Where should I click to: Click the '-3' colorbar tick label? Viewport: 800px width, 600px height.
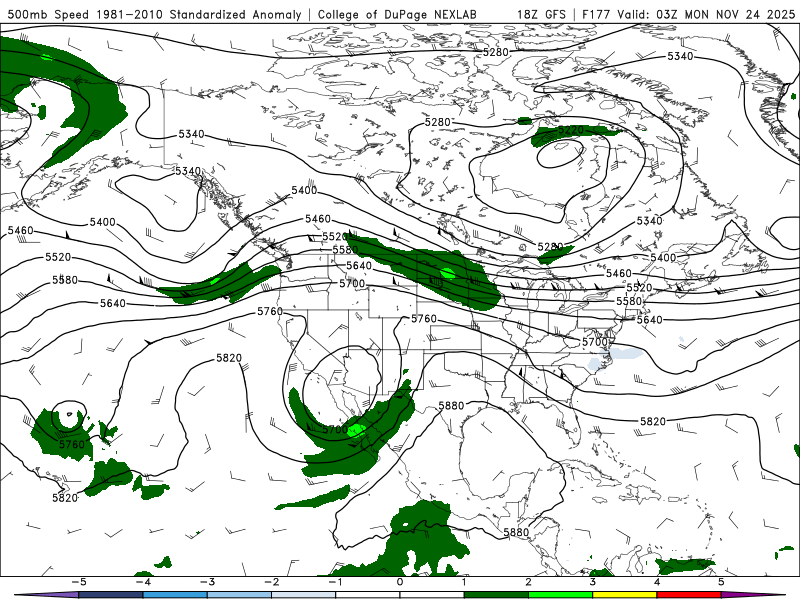[x=207, y=582]
